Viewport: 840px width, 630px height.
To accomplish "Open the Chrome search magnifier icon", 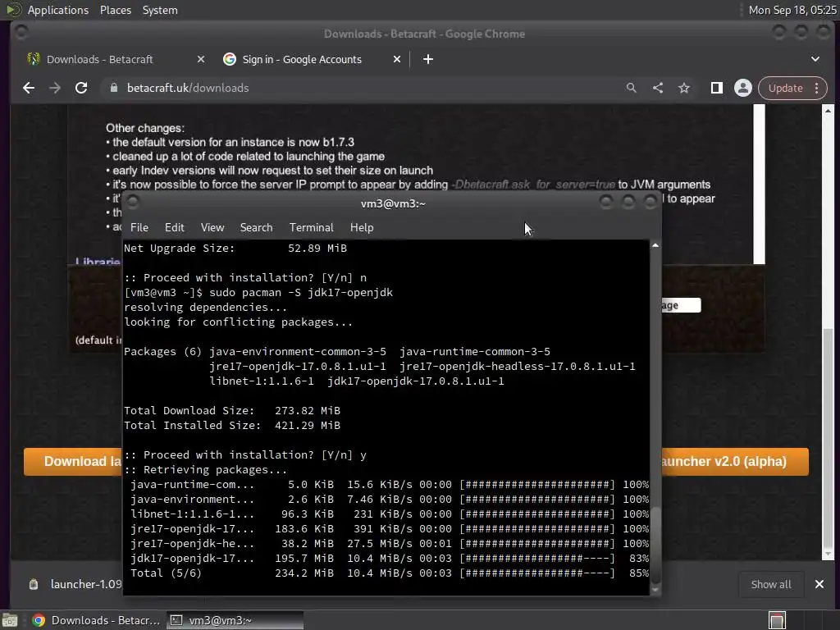I will click(632, 88).
